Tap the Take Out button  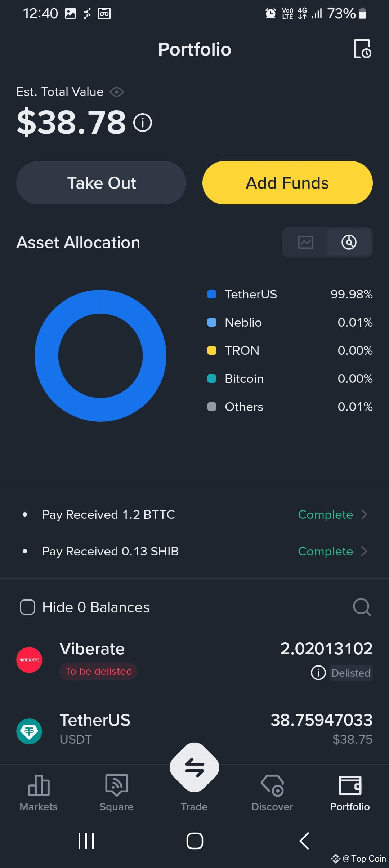[x=101, y=183]
